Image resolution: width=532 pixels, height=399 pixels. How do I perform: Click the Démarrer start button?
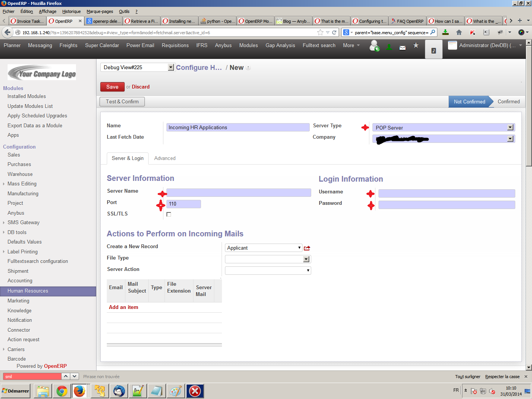point(16,391)
